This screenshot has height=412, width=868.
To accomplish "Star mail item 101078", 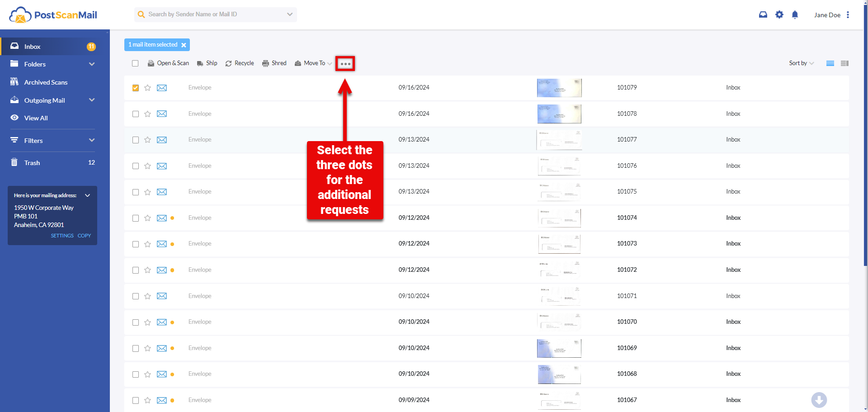I will (147, 114).
